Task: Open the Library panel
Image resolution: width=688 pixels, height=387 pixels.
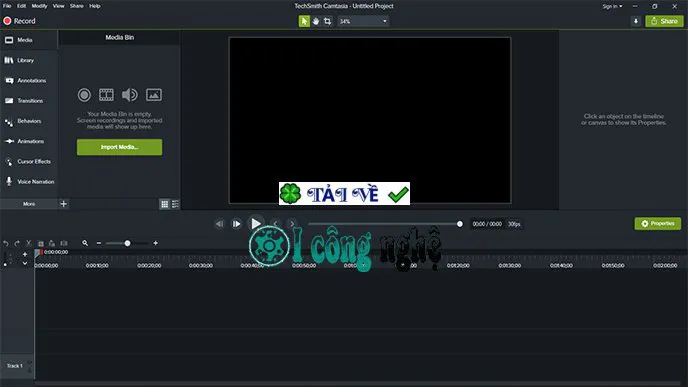Action: tap(29, 60)
